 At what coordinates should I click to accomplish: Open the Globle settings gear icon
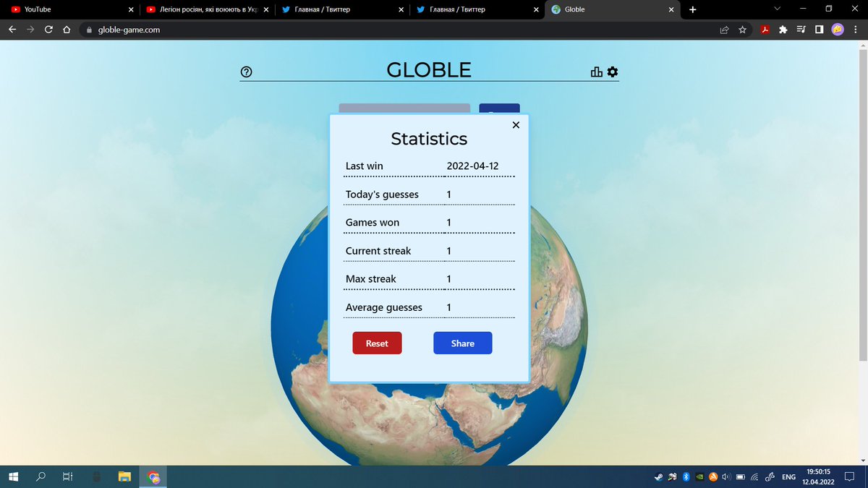pos(613,72)
